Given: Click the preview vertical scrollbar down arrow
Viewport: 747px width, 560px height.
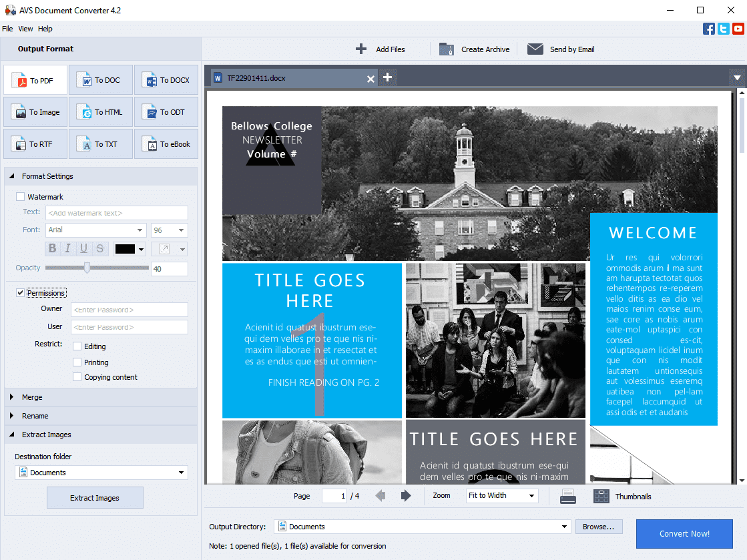Looking at the screenshot, I should coord(741,481).
